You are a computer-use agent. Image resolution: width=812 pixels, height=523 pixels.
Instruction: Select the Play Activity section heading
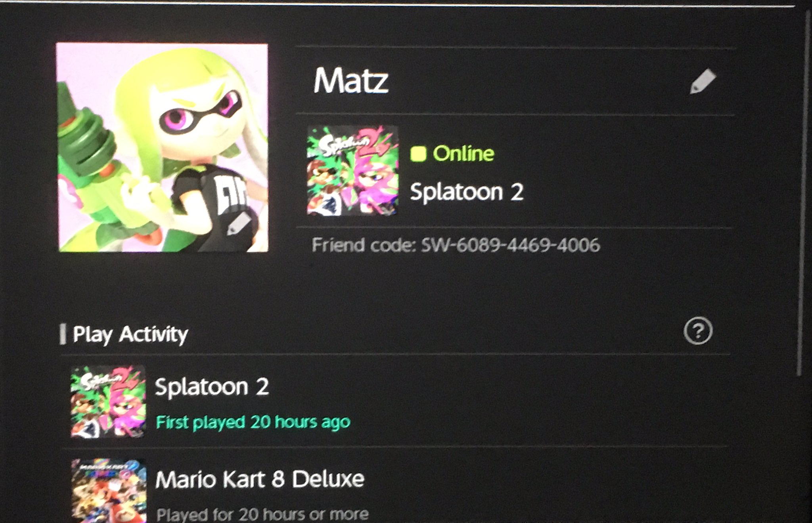point(130,334)
